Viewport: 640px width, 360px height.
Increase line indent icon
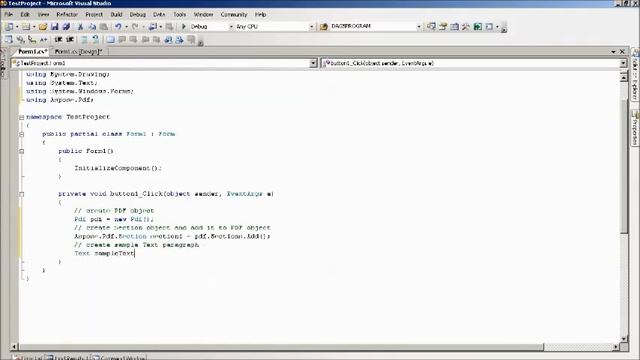70,40
